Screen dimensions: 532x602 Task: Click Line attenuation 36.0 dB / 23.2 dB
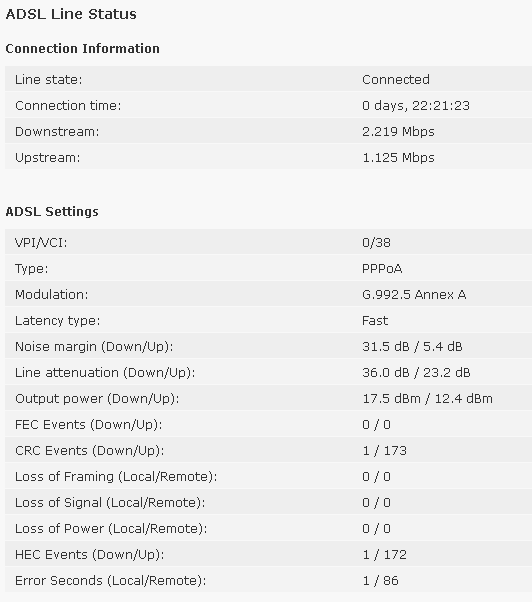[x=416, y=373]
